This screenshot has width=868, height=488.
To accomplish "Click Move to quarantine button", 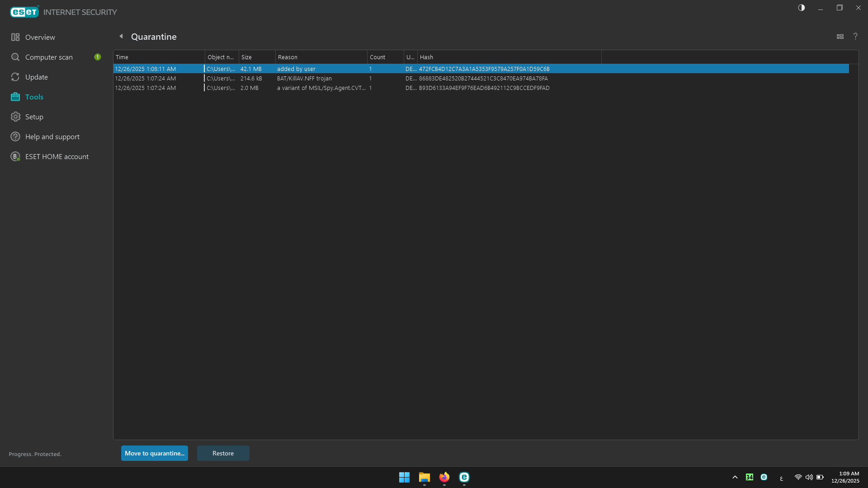I will point(154,453).
